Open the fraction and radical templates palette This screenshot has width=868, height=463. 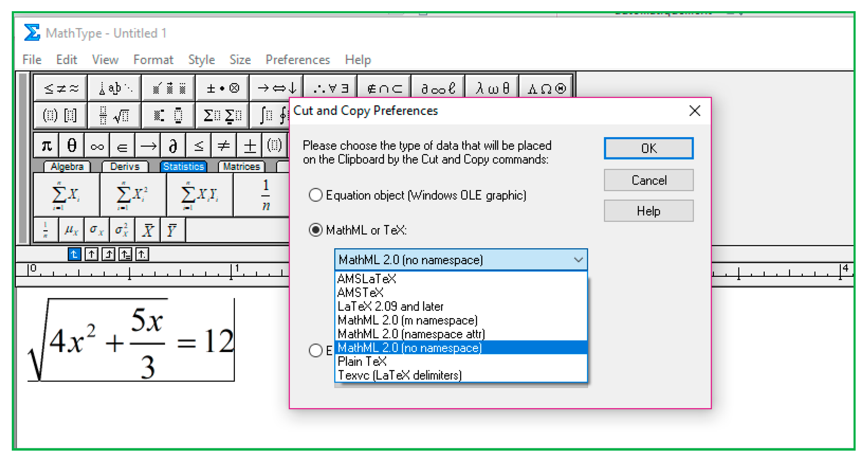[114, 115]
